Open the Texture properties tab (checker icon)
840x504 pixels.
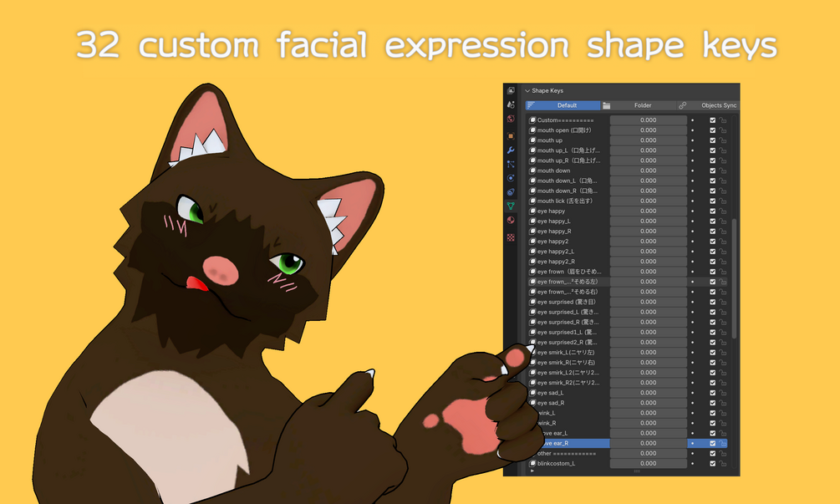511,237
